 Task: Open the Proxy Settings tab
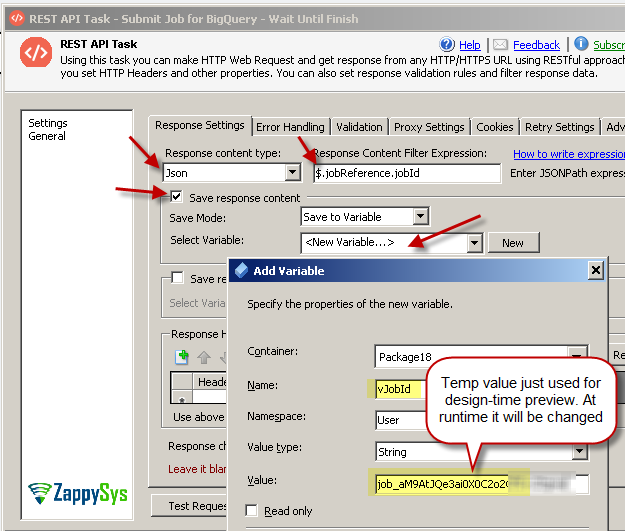[429, 127]
